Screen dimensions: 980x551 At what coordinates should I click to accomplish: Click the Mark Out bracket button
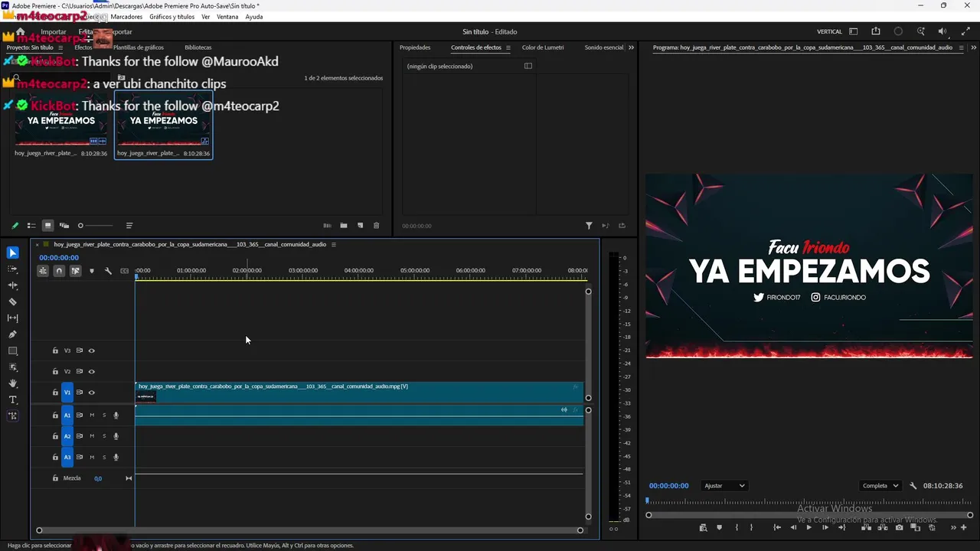(751, 527)
